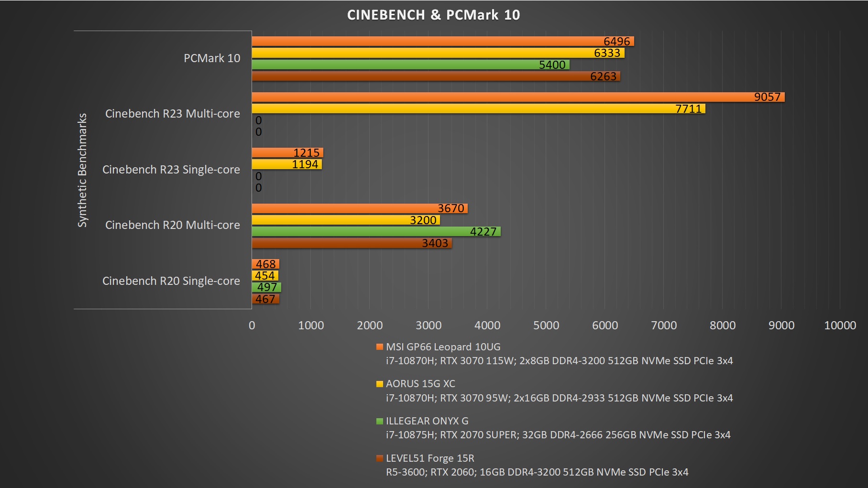Click the ILLEGEAR ONYX G legend label
This screenshot has height=488, width=868.
click(427, 421)
